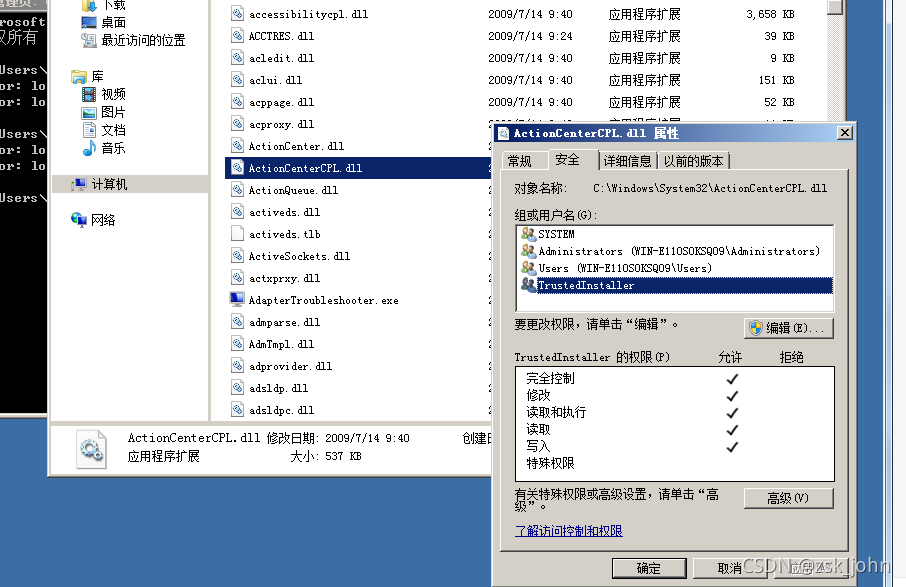Click the ActionQueue.dll file icon
The image size is (906, 587).
pos(237,190)
